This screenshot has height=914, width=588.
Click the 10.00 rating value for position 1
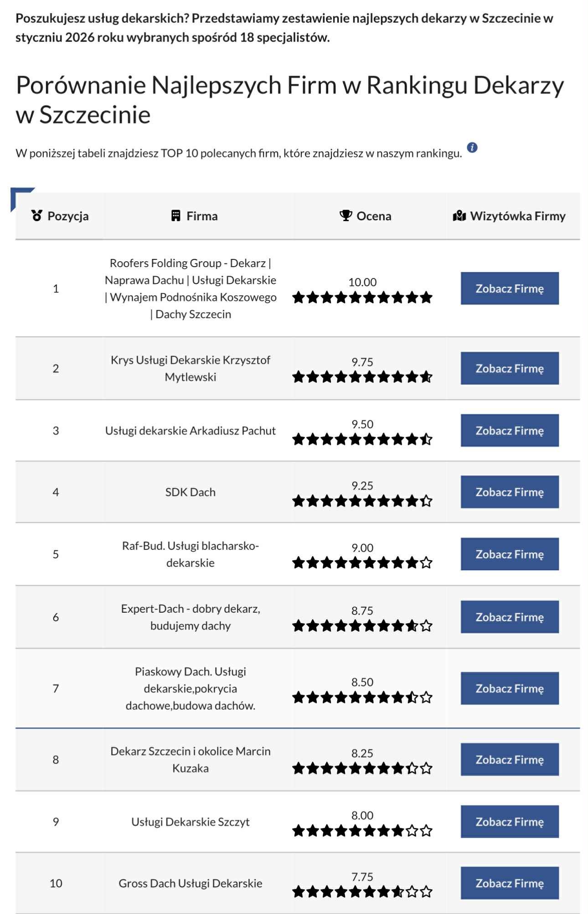363,282
